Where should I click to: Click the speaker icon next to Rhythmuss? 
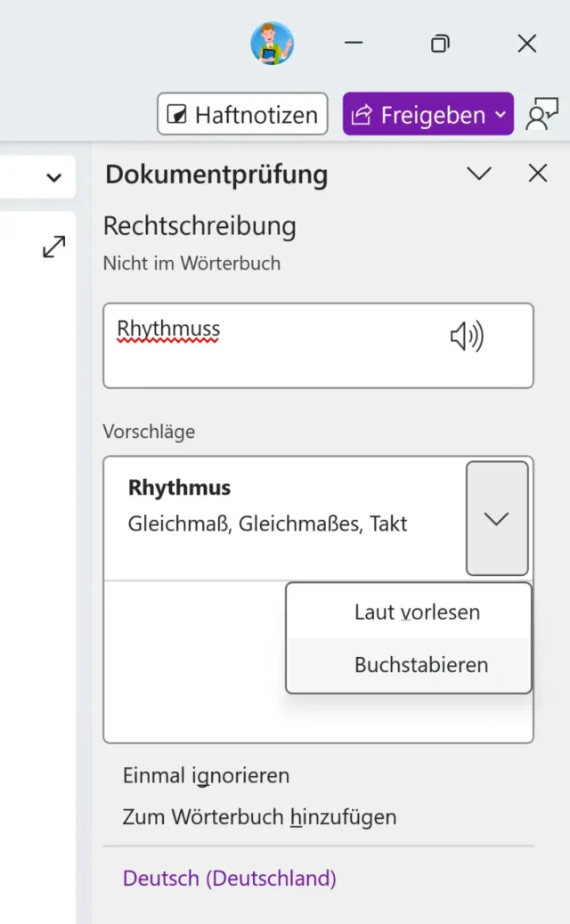pos(466,337)
